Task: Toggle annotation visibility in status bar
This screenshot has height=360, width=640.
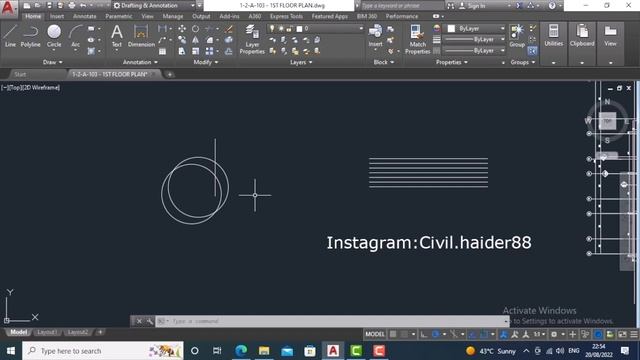Action: point(504,334)
